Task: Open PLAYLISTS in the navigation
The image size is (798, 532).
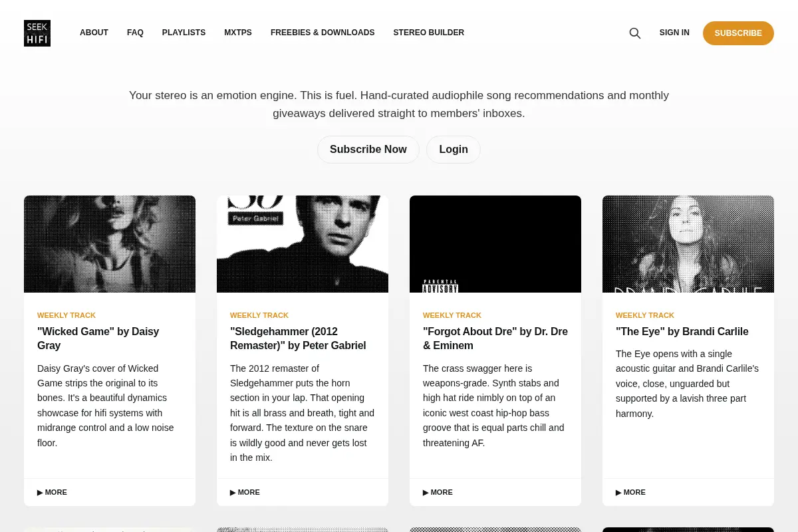Action: tap(184, 33)
